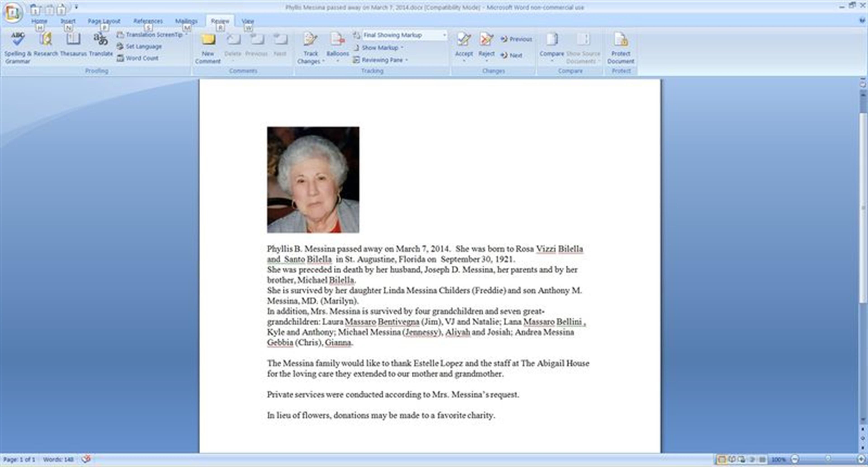
Task: Click the proofing errors status icon
Action: pyautogui.click(x=86, y=459)
